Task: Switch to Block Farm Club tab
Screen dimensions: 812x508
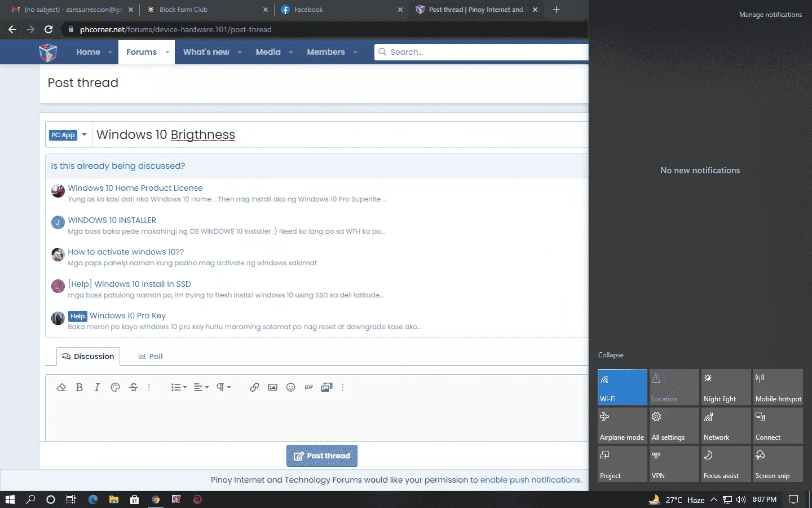Action: pyautogui.click(x=205, y=10)
